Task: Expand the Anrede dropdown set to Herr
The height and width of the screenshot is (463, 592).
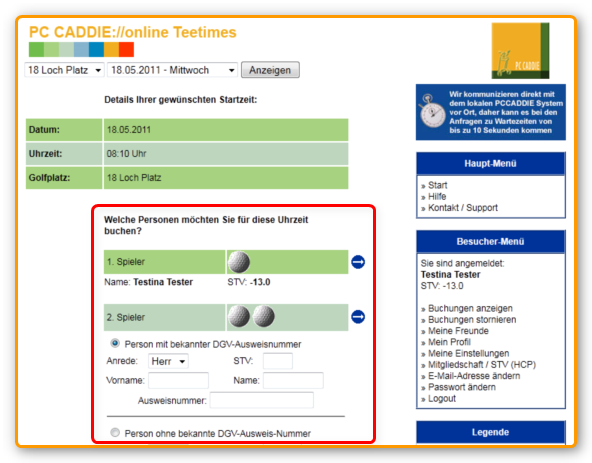Action: pos(168,361)
